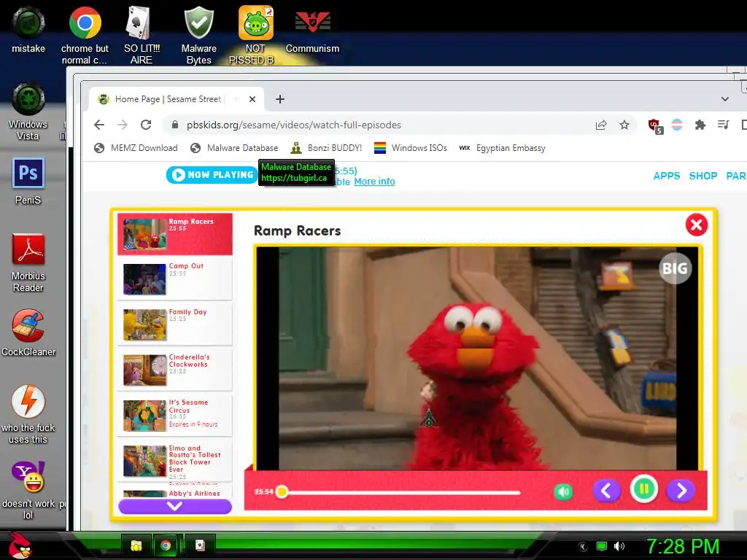Screen dimensions: 747x560
Task: Open the Windows Vista recycle bin icon
Action: click(x=28, y=112)
